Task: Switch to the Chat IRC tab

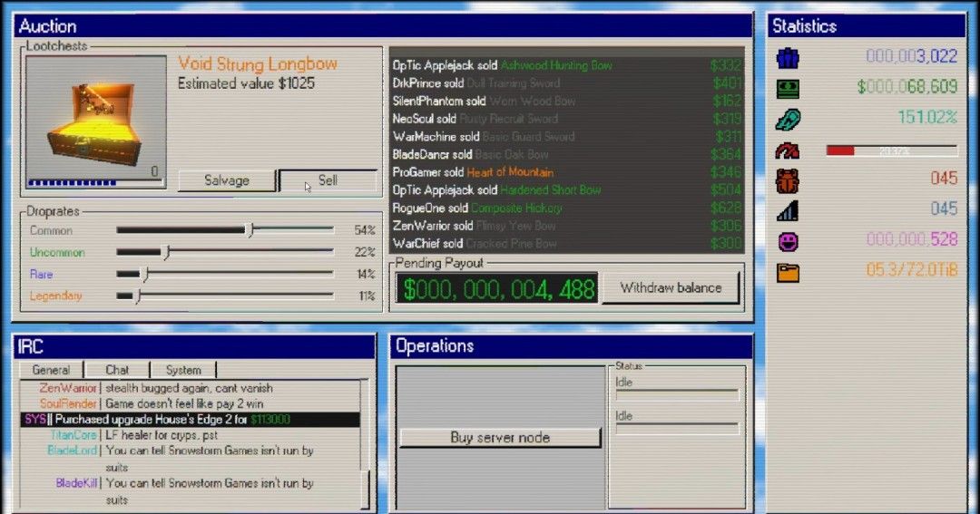Action: click(117, 370)
